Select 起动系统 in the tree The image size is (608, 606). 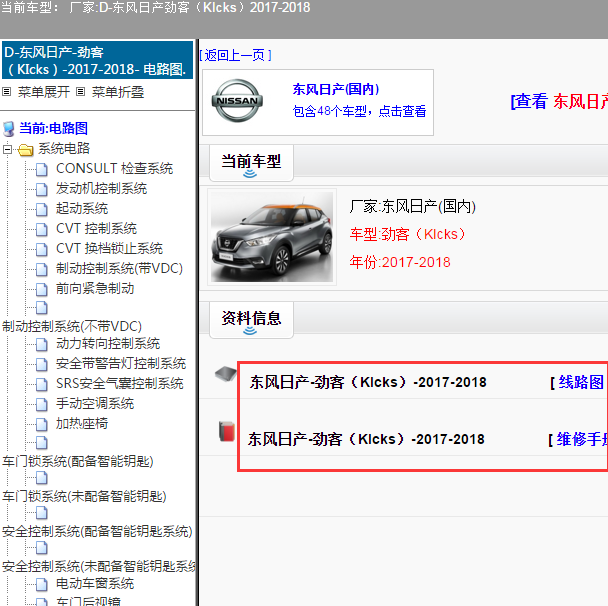pos(82,209)
